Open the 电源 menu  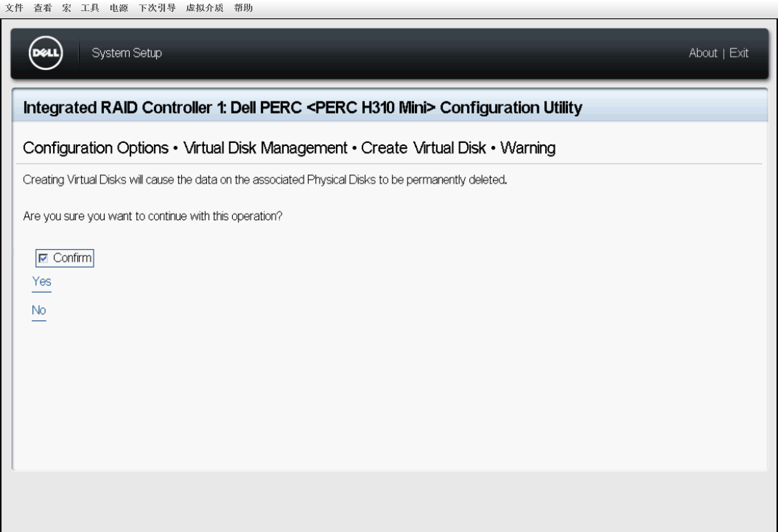pos(119,8)
